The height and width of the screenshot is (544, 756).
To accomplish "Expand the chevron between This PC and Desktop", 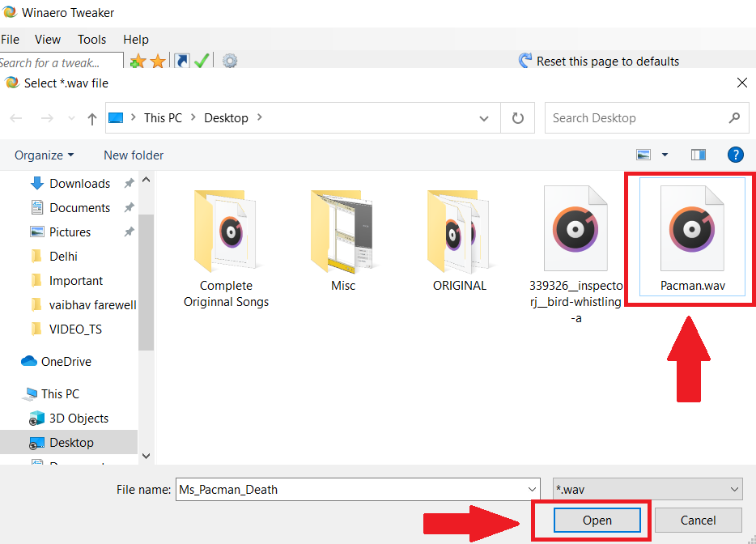I will pos(193,117).
